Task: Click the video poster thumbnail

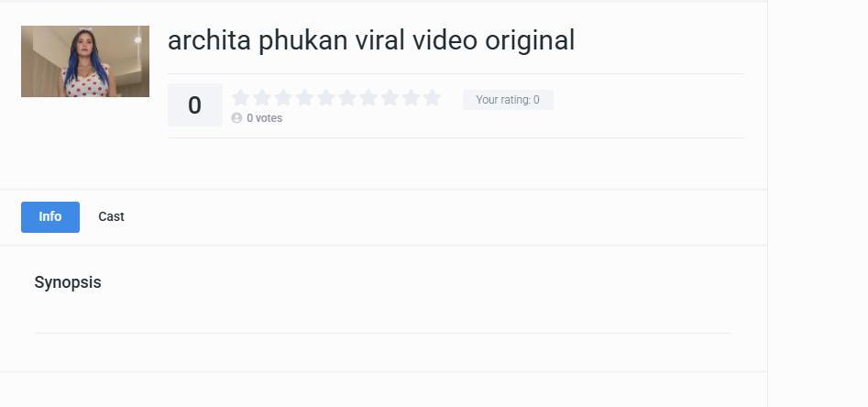Action: [85, 61]
